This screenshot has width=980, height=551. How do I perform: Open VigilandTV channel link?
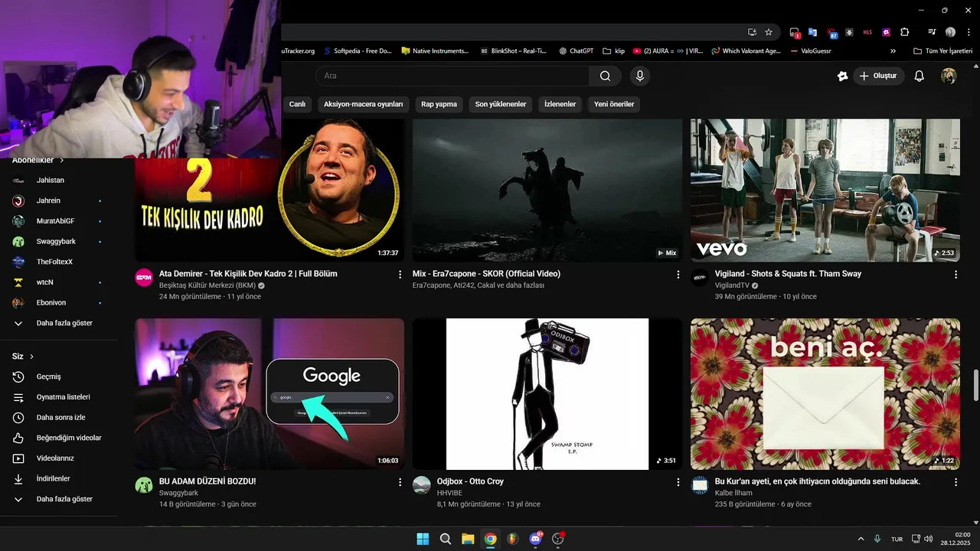point(732,285)
